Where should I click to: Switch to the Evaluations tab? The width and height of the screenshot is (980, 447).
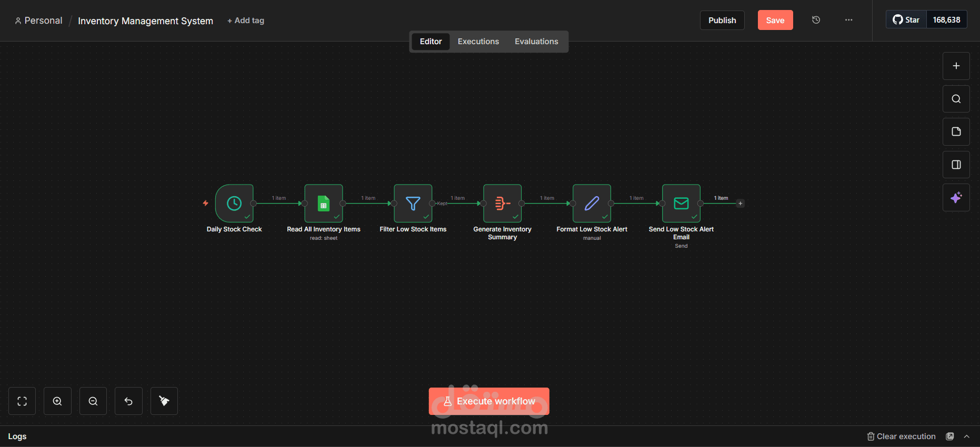(536, 42)
